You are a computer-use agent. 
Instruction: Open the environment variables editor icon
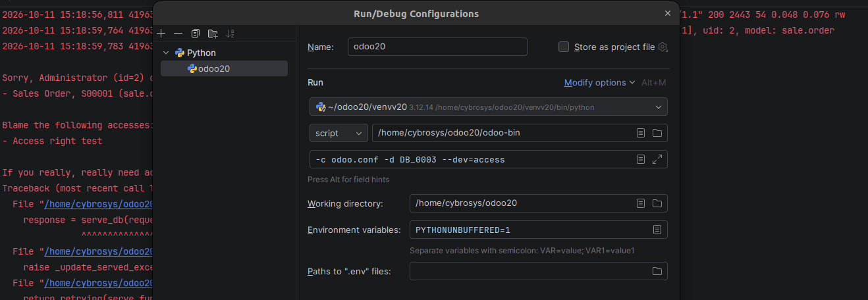click(x=657, y=230)
